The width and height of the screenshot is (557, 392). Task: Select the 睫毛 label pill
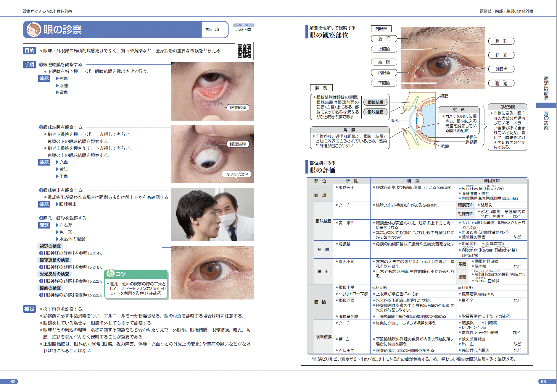pos(501,83)
